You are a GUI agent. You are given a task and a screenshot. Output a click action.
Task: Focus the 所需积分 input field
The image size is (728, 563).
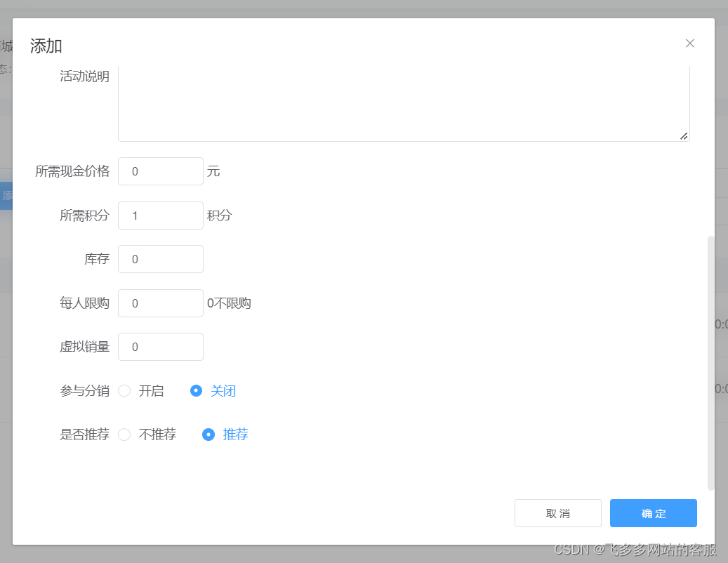pos(161,216)
